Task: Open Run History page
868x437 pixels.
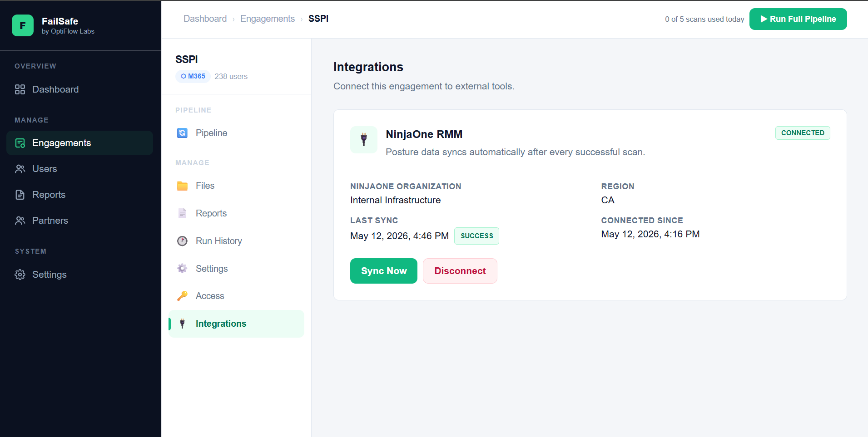Action: pos(236,241)
